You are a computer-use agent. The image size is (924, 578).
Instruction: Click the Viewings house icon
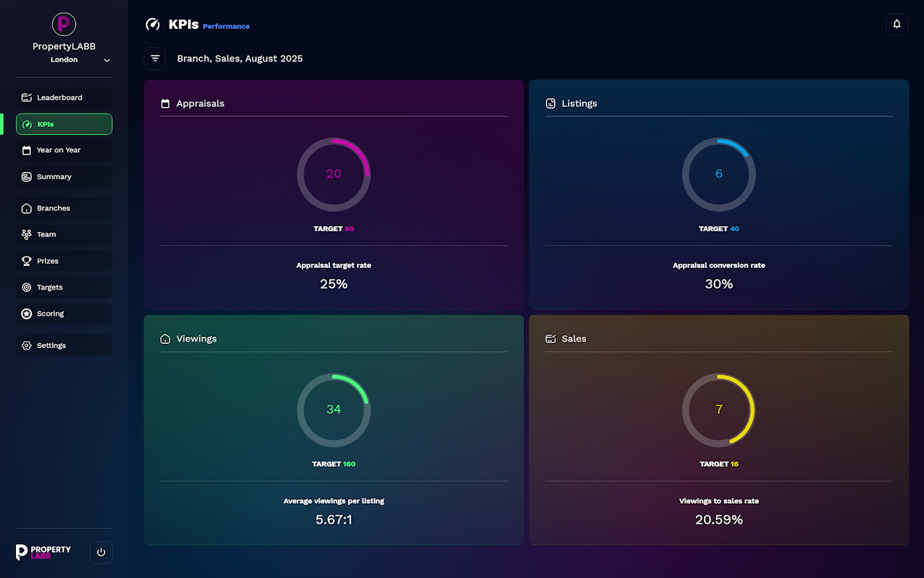point(165,339)
